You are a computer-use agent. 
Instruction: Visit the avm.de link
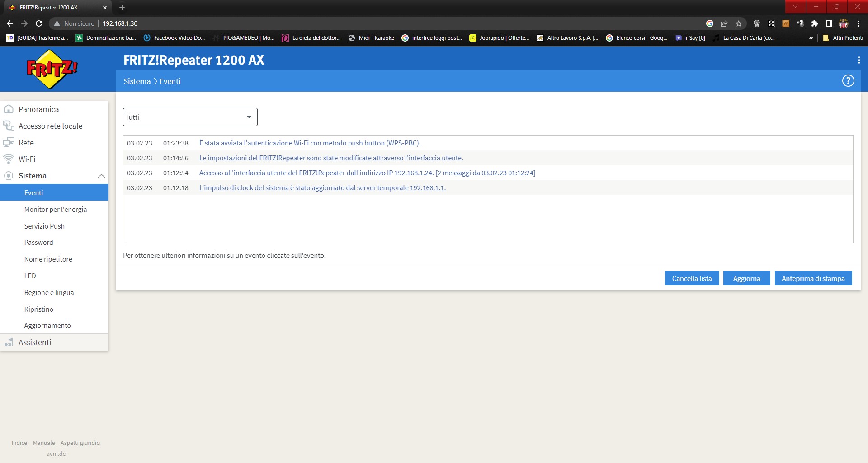pos(56,454)
